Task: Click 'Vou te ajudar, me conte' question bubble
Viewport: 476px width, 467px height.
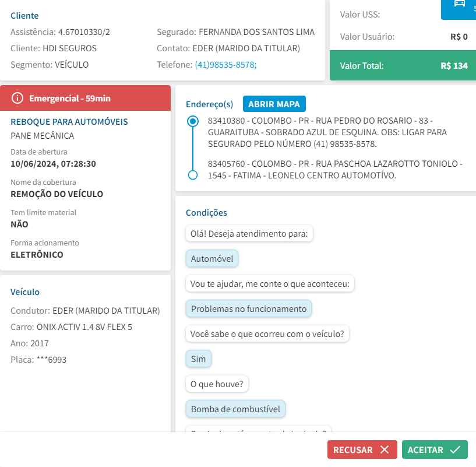Action: 270,284
